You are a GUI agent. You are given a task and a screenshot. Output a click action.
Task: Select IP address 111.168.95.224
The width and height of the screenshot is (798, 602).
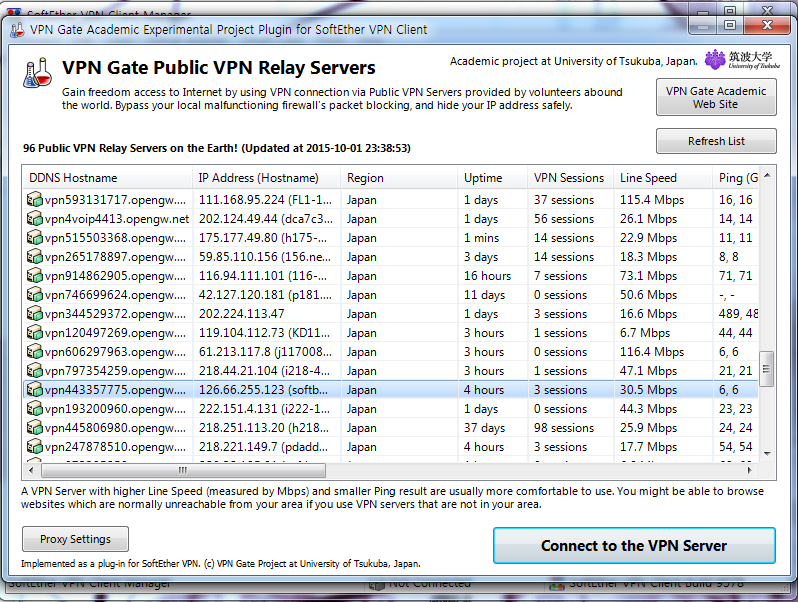[265, 199]
